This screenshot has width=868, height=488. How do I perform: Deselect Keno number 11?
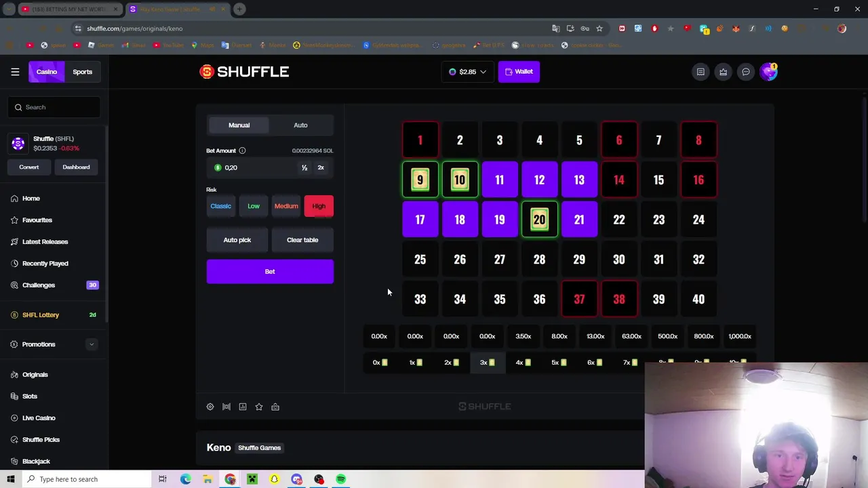[x=500, y=180]
